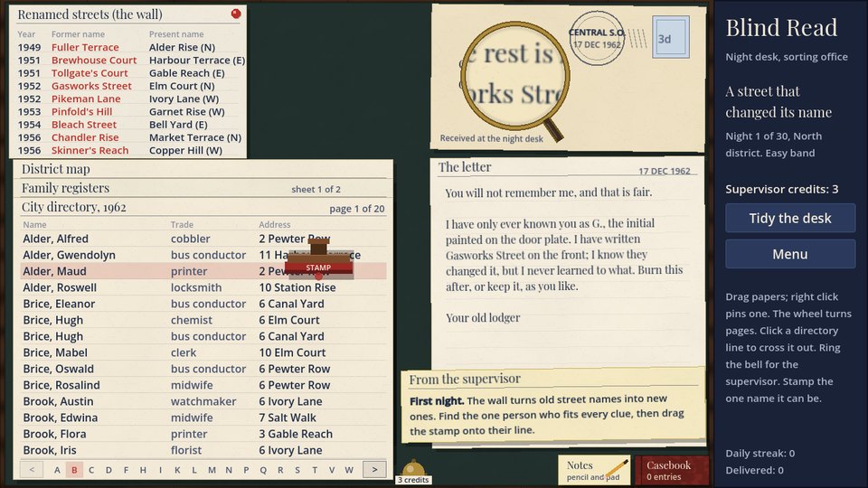868x488 pixels.
Task: Jump to directory letter L
Action: 194,470
